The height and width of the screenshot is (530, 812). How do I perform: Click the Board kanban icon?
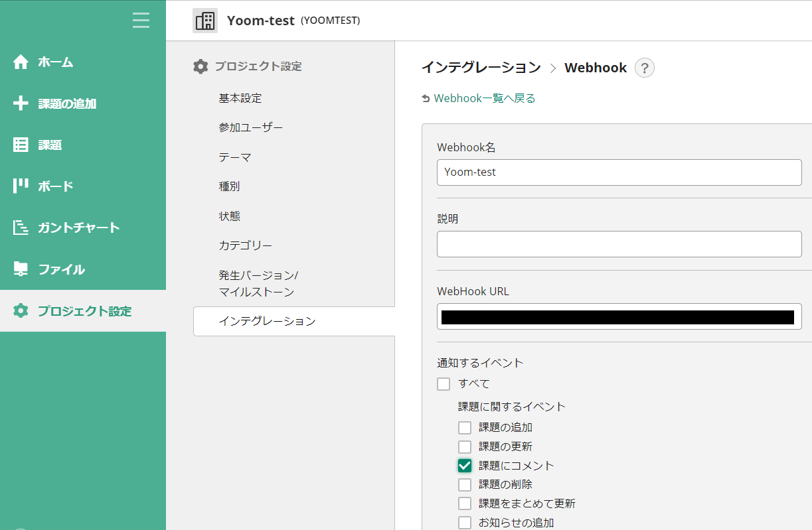21,186
